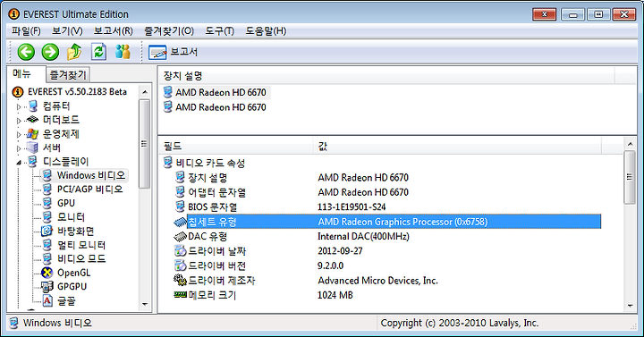Select the GPU tree item

[65, 203]
